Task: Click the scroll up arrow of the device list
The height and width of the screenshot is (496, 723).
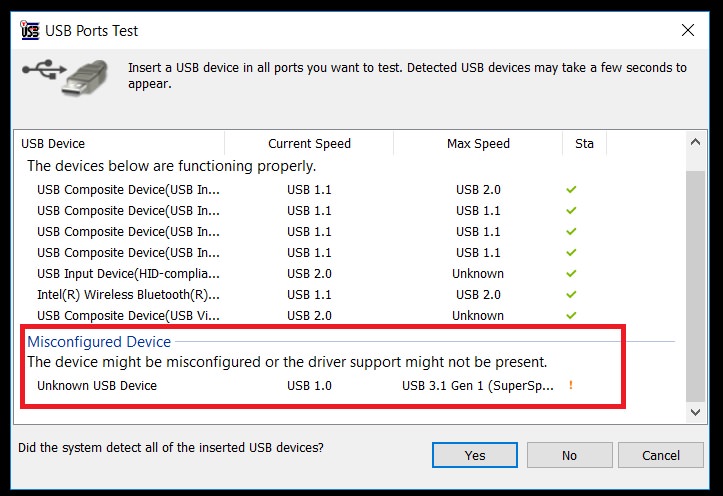Action: [x=695, y=142]
